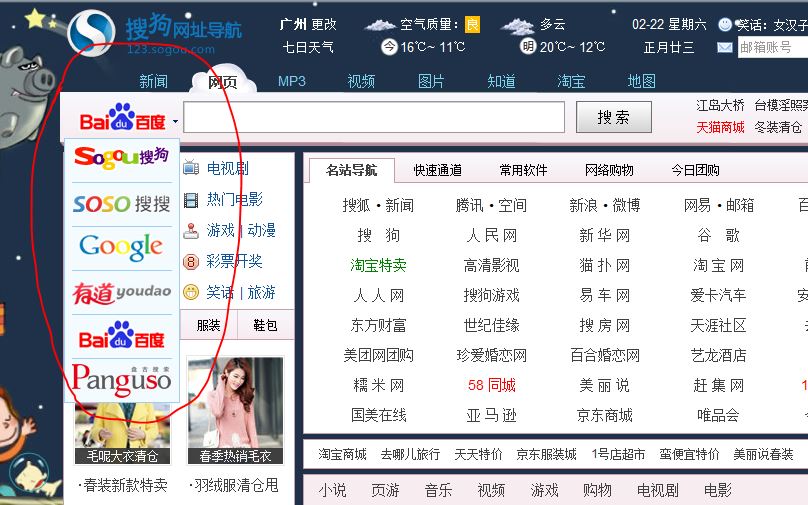Open the 毛呢大衣清仓 product thumbnail
Image resolution: width=808 pixels, height=505 pixels.
122,433
